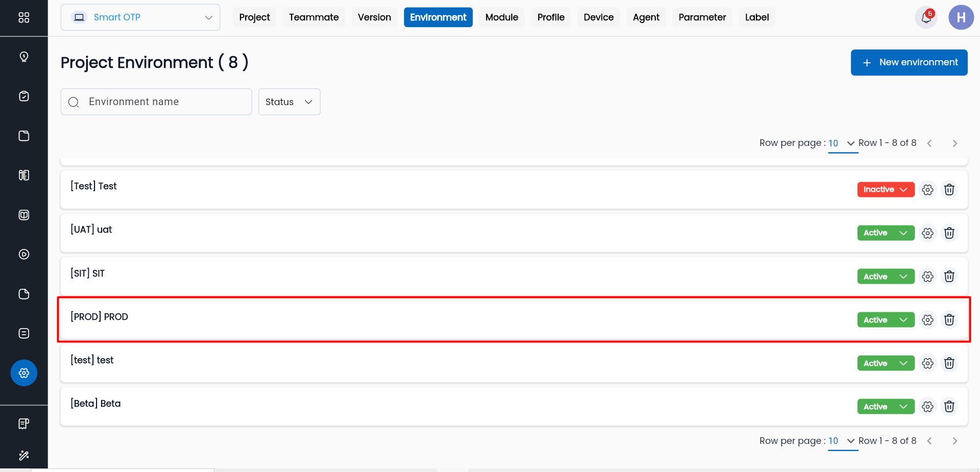Go to next page using bottom arrow

[954, 441]
